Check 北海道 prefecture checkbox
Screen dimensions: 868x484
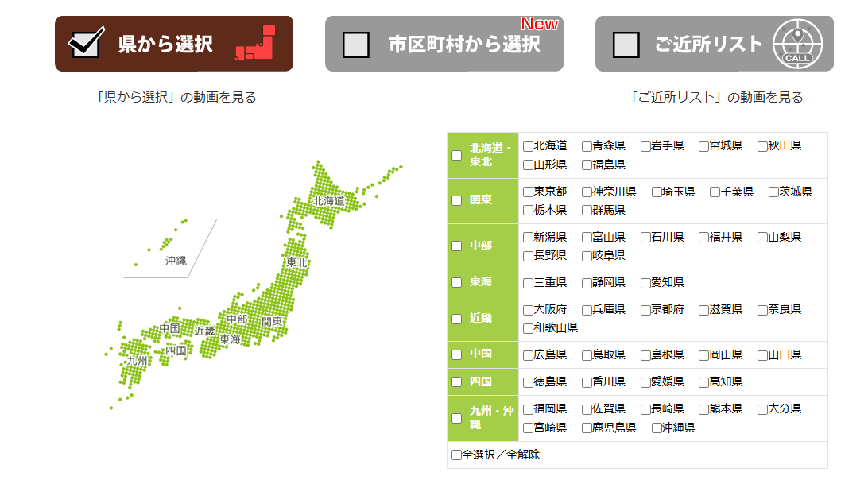pyautogui.click(x=528, y=146)
